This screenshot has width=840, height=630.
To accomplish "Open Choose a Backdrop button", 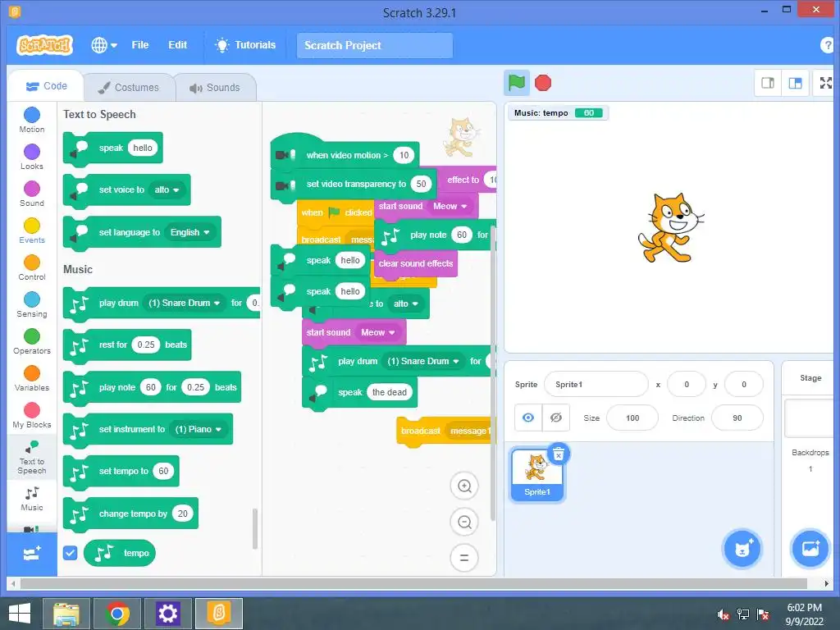I will coord(810,548).
